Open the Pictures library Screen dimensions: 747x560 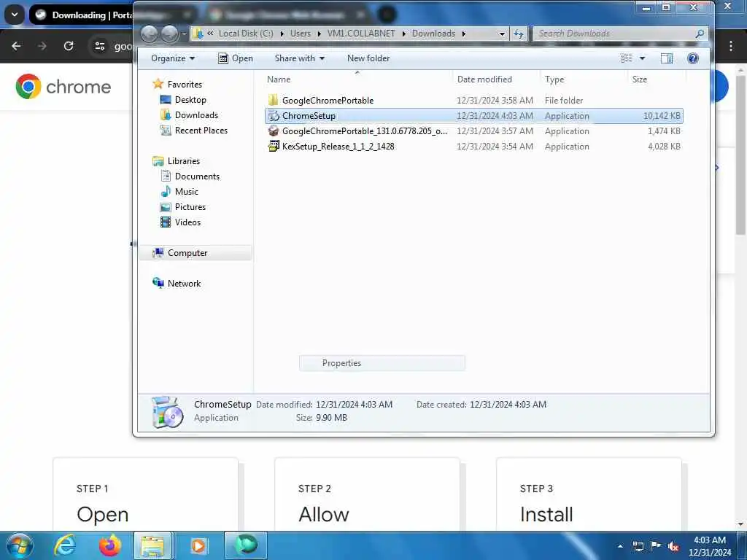click(x=190, y=206)
